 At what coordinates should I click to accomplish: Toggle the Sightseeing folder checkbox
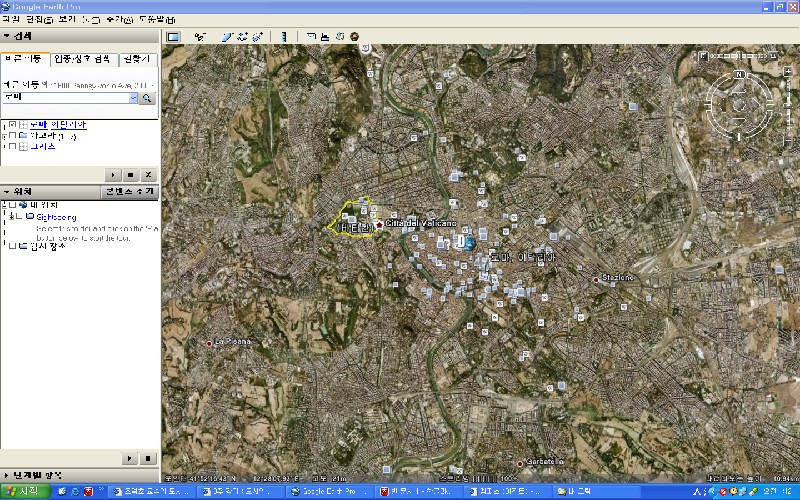click(19, 216)
